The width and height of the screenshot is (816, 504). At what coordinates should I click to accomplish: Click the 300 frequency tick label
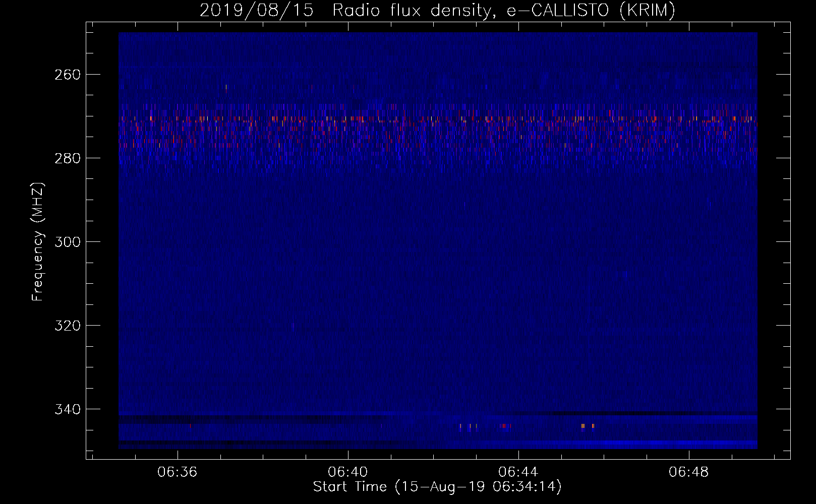click(x=68, y=242)
